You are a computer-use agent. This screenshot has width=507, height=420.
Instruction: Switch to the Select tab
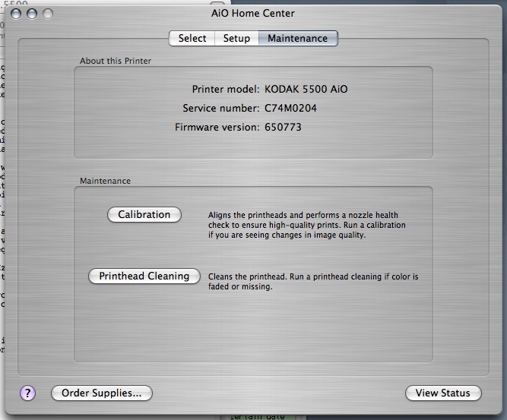(192, 38)
